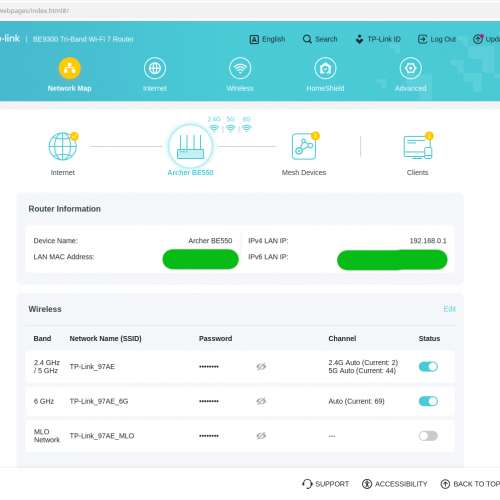Viewport: 500px width, 500px height.
Task: Click Edit in the Wireless section
Action: [x=449, y=309]
